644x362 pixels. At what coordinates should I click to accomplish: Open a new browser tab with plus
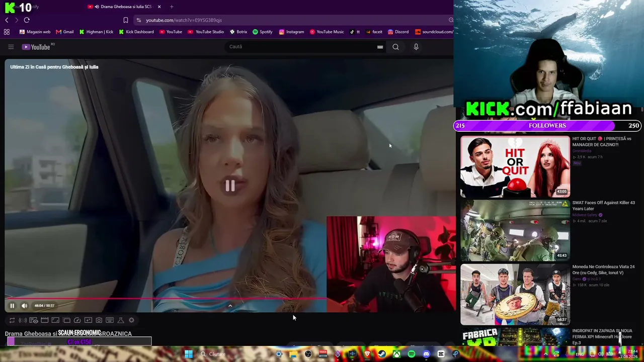(172, 7)
